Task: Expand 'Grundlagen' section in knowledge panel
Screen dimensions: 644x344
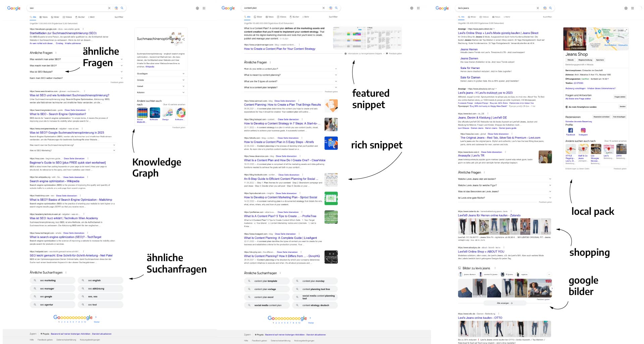Action: coord(161,73)
